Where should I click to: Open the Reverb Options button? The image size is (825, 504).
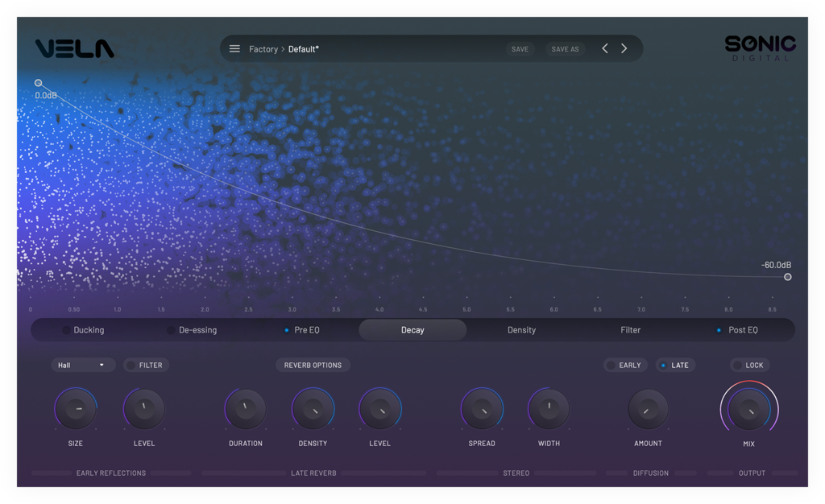click(313, 366)
